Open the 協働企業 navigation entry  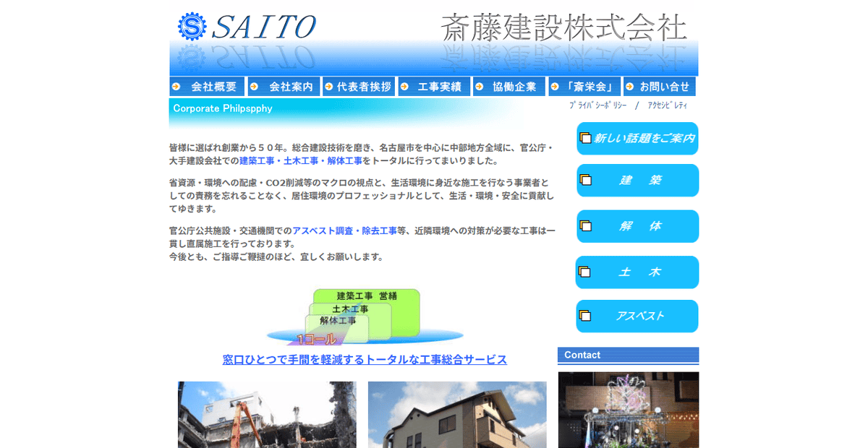[x=514, y=86]
